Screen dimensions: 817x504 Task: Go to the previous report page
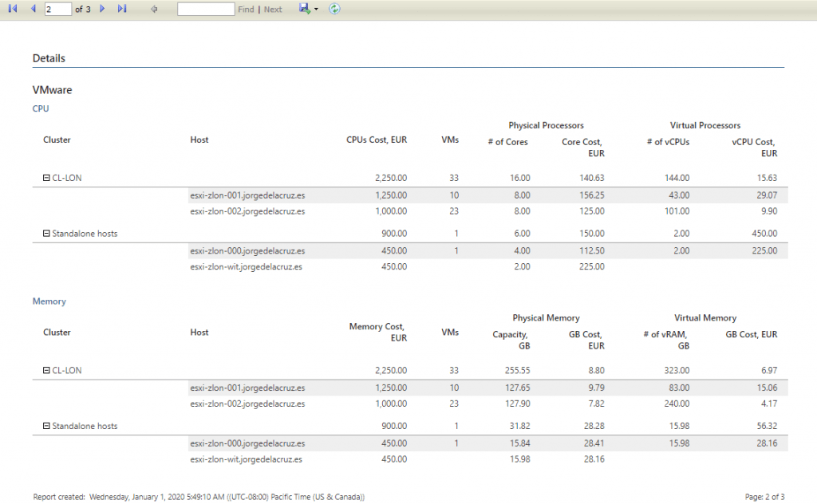(34, 9)
